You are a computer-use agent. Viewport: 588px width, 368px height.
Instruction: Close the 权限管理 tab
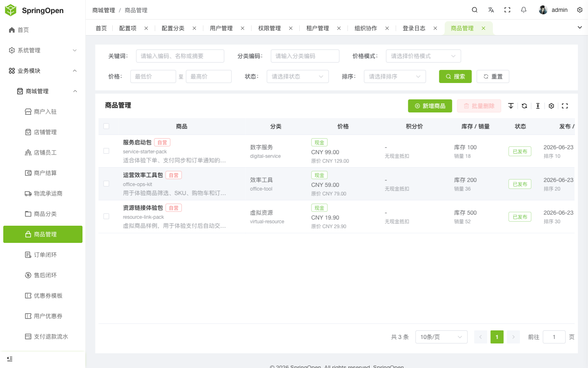291,28
